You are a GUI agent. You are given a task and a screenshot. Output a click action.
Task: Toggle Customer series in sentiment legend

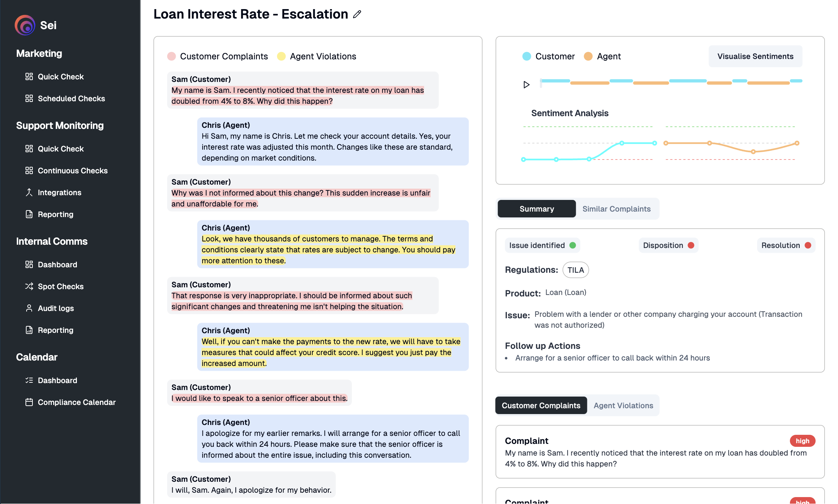pyautogui.click(x=548, y=56)
